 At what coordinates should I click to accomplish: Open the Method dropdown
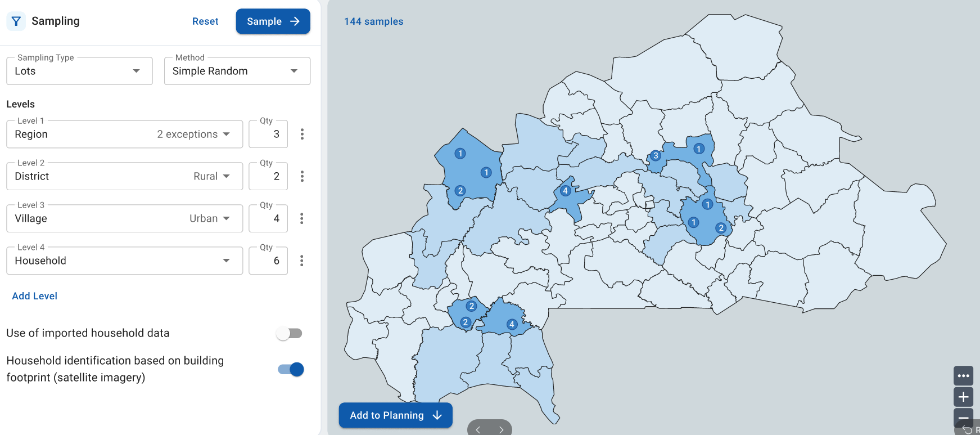click(237, 71)
